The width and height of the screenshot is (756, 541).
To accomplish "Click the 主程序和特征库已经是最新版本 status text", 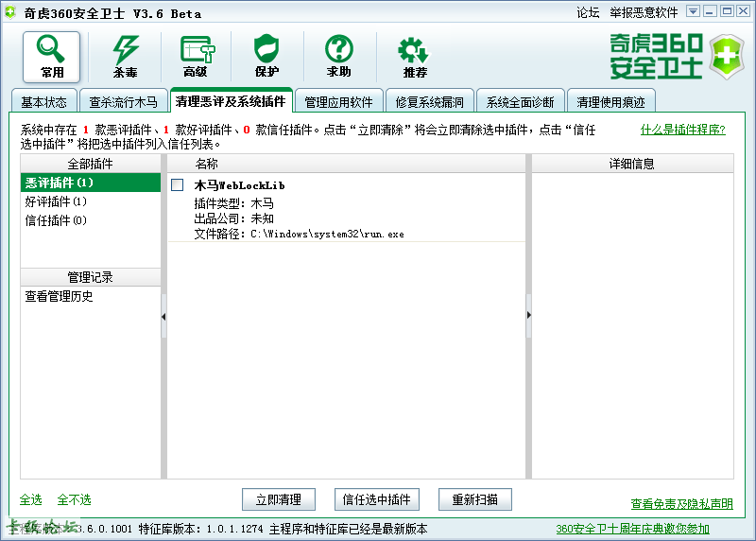I will pos(348,529).
